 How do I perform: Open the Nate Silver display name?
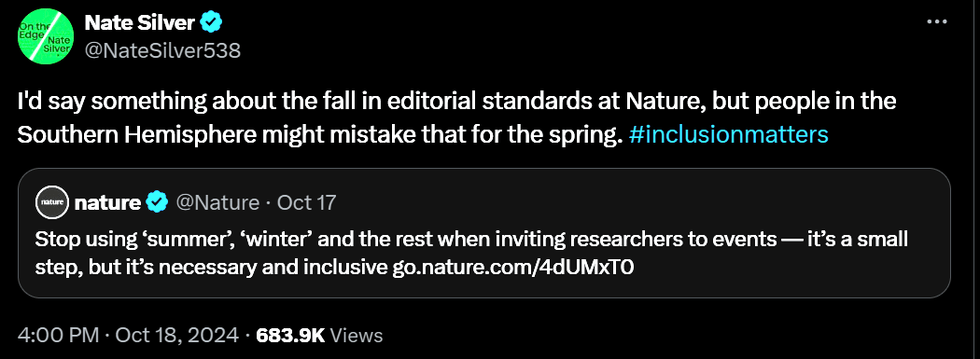tap(139, 23)
